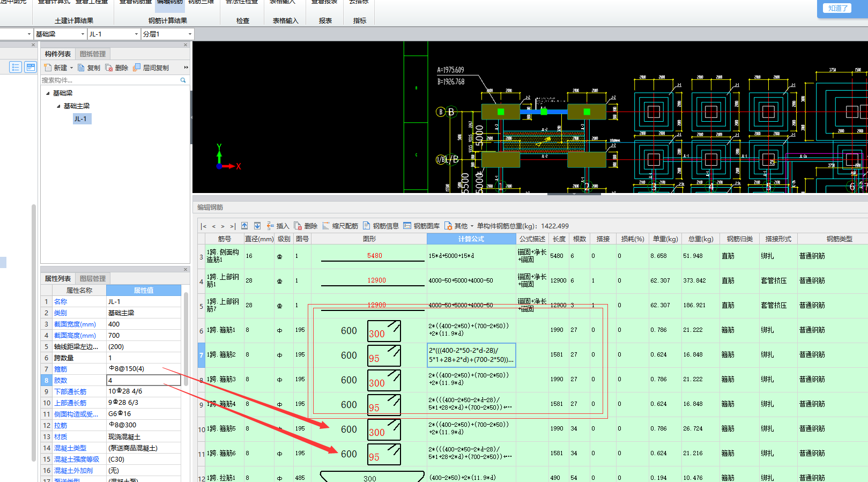Open the 基础梁 component type dropdown
Screen dimensions: 868x482
coord(83,34)
